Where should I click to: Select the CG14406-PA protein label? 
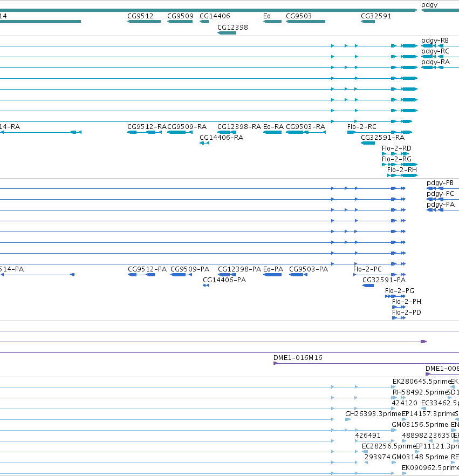224,280
